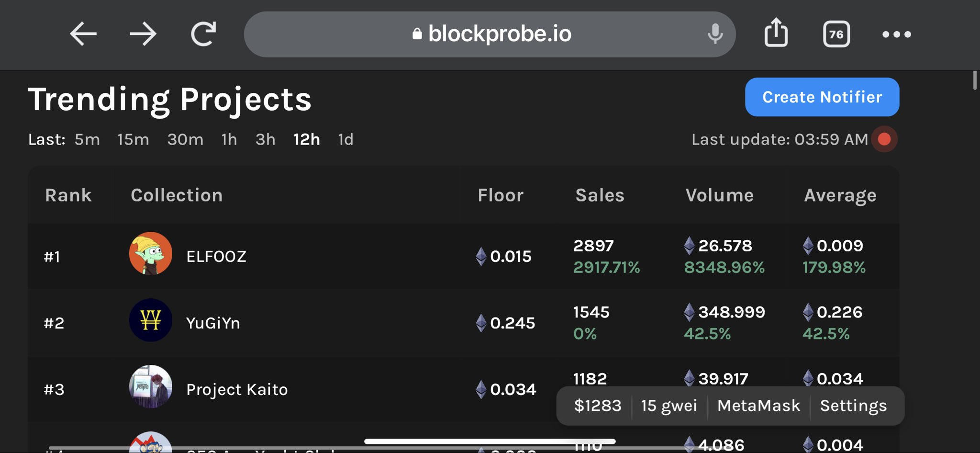Open MetaMask from the bottom bar
The image size is (980, 453).
[x=759, y=406]
